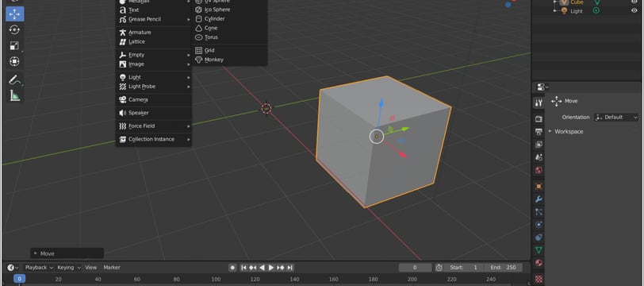The height and width of the screenshot is (286, 644).
Task: Open the Force Field submenu
Action: coord(154,126)
